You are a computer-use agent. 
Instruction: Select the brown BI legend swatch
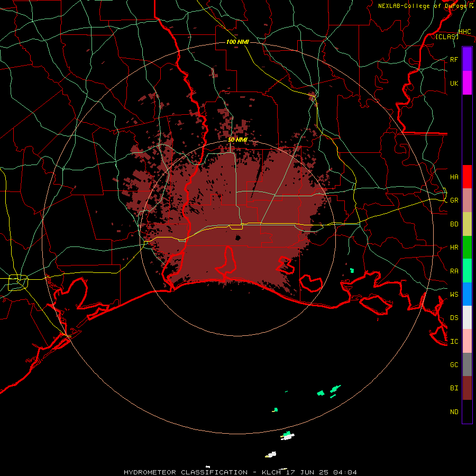pyautogui.click(x=467, y=388)
